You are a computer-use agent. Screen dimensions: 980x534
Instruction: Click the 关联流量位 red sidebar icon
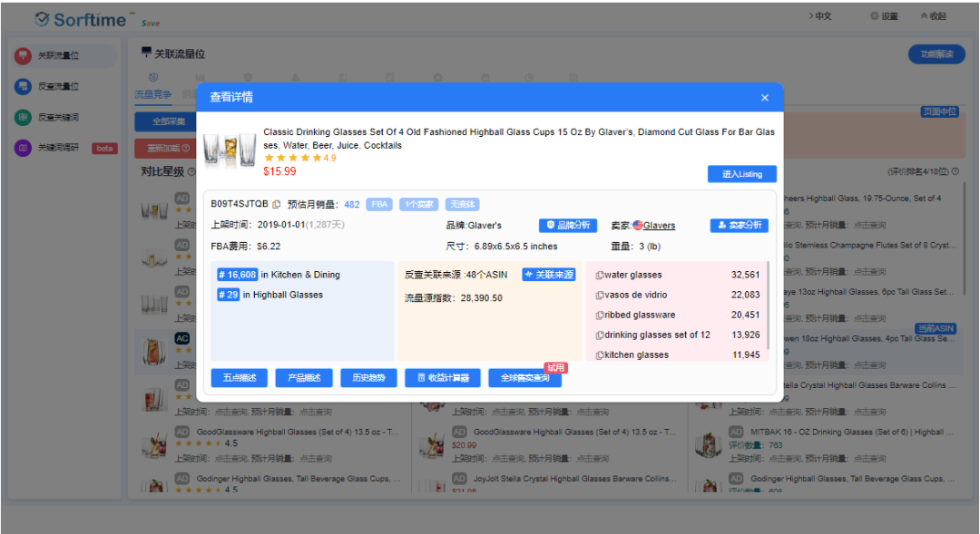(x=23, y=55)
